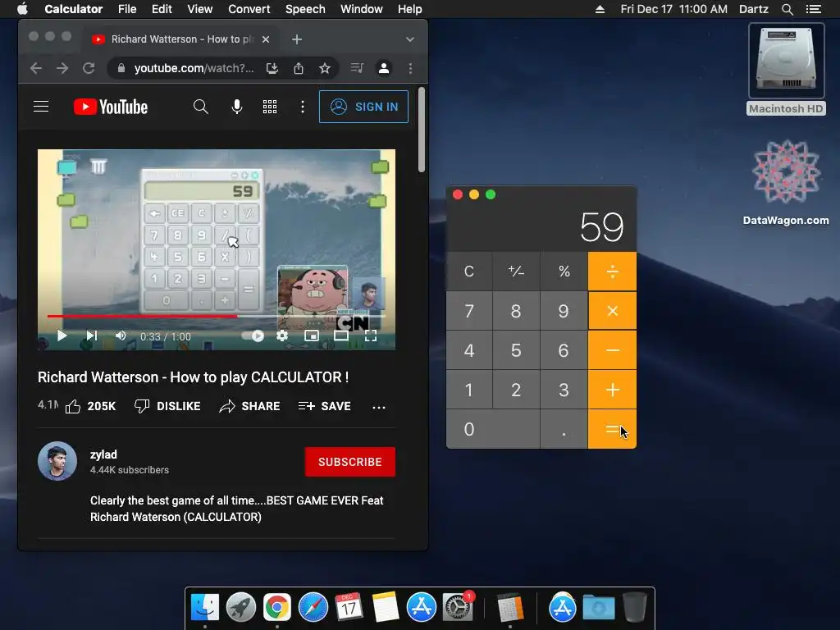Image resolution: width=840 pixels, height=630 pixels.
Task: Open the Chrome profile avatar
Action: (x=384, y=68)
